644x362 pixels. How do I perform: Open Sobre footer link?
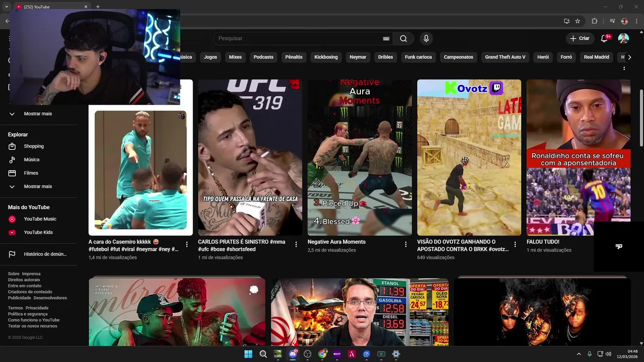[13, 274]
